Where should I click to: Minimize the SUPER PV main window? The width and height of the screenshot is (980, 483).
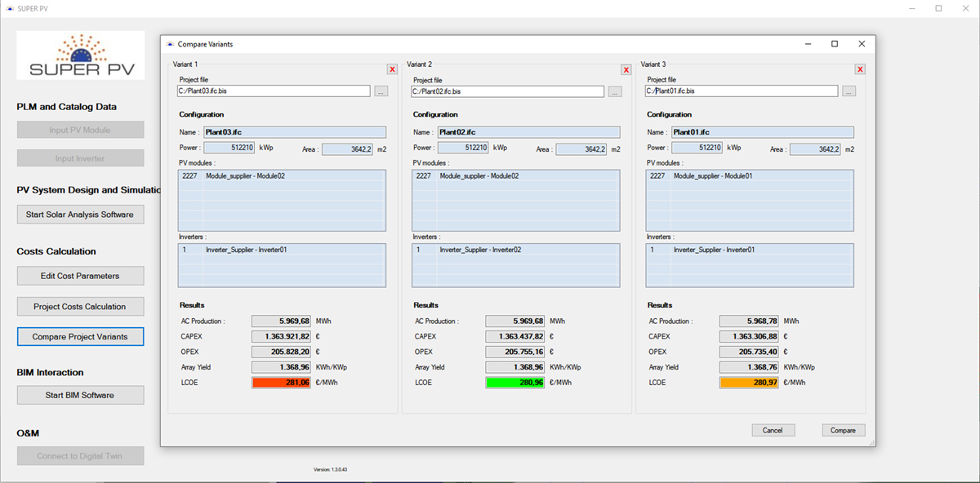pyautogui.click(x=912, y=8)
